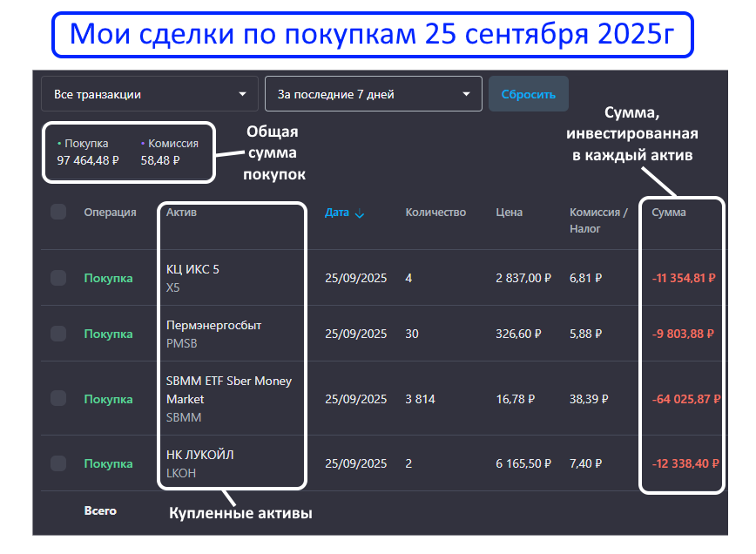Click the Цена column header
This screenshot has width=756, height=554.
pos(509,213)
